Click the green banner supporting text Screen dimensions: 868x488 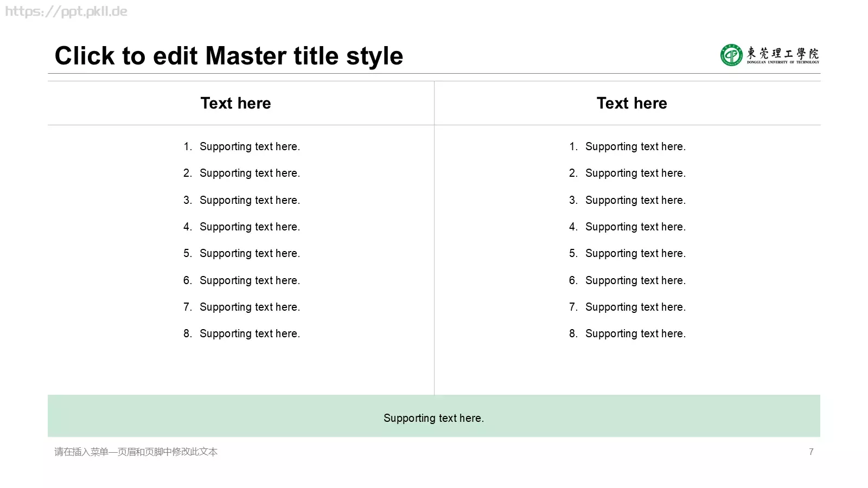[433, 418]
